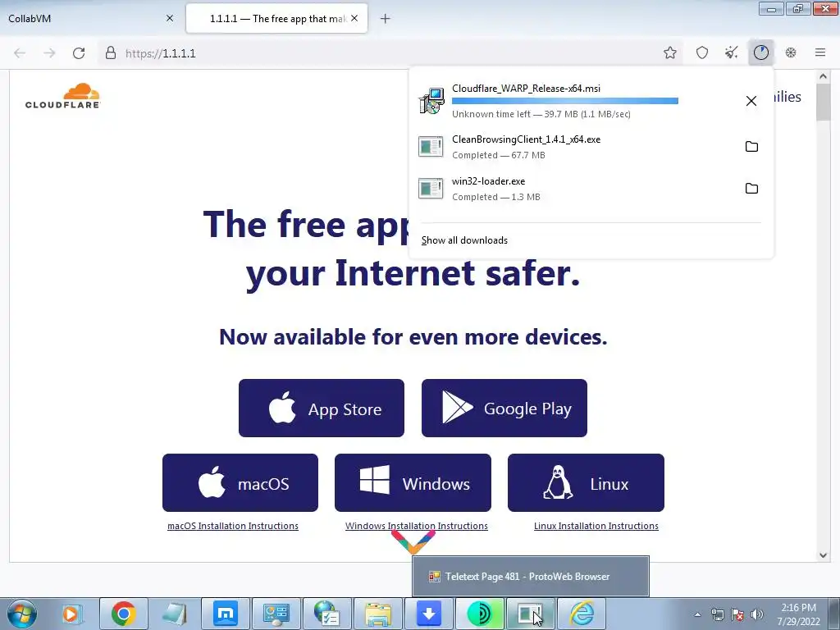This screenshot has width=840, height=630.
Task: Open site security padlock info
Action: pos(111,53)
